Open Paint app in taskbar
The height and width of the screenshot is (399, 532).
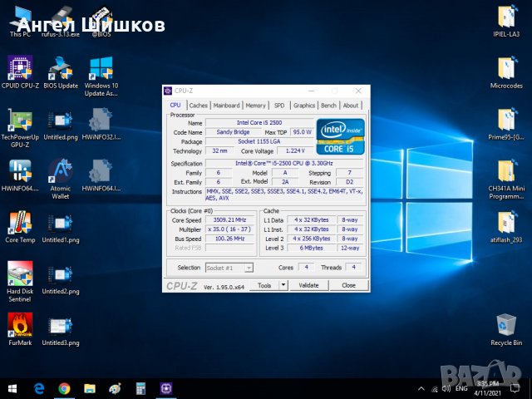(x=116, y=388)
